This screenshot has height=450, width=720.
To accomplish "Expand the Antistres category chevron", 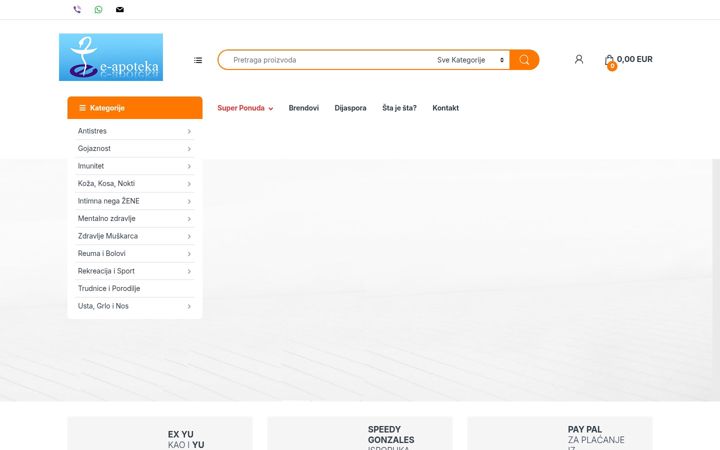I will pos(189,131).
